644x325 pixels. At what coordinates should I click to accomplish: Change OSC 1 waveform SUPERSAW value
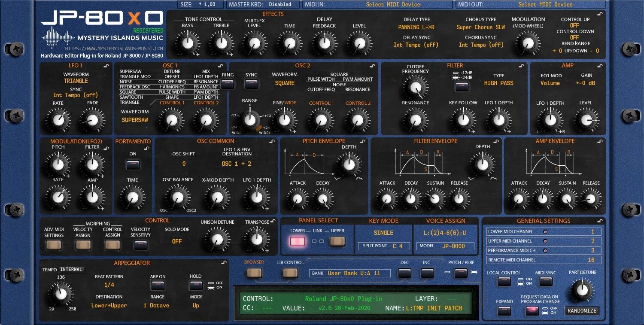tap(135, 120)
